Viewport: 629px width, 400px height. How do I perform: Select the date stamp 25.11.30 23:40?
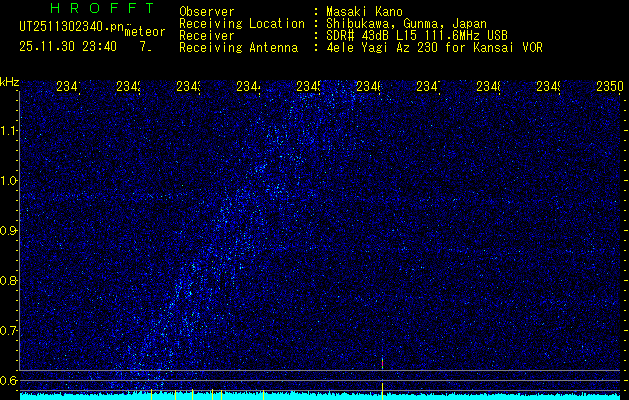[68, 47]
